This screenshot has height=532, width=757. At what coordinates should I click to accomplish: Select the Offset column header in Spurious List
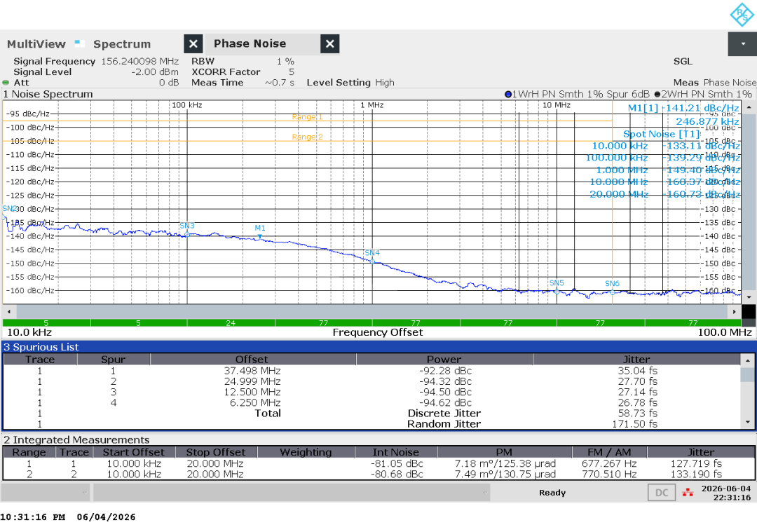tap(252, 360)
